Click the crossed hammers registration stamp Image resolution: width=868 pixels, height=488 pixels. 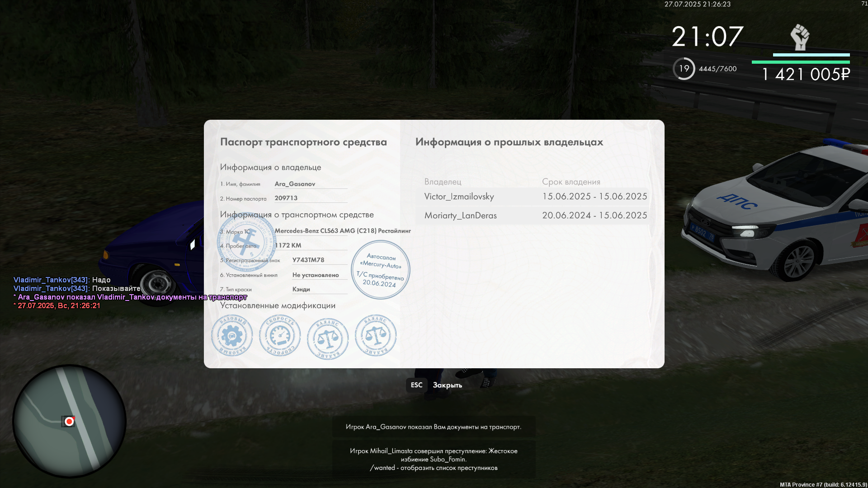(246, 242)
